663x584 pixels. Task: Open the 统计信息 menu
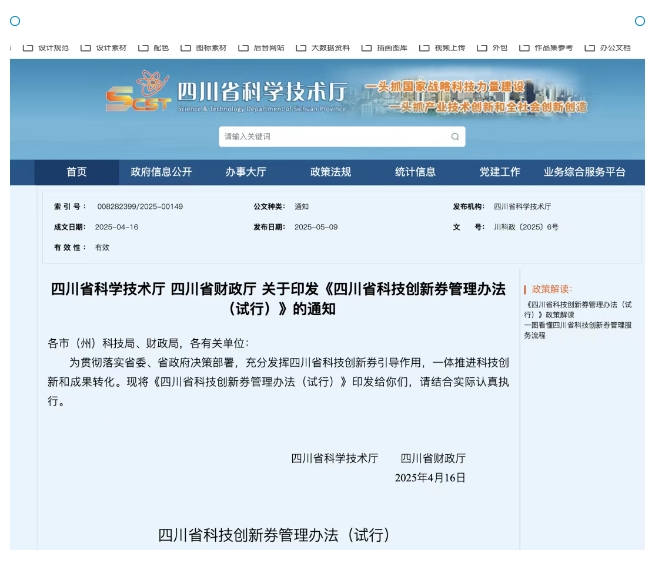(415, 172)
